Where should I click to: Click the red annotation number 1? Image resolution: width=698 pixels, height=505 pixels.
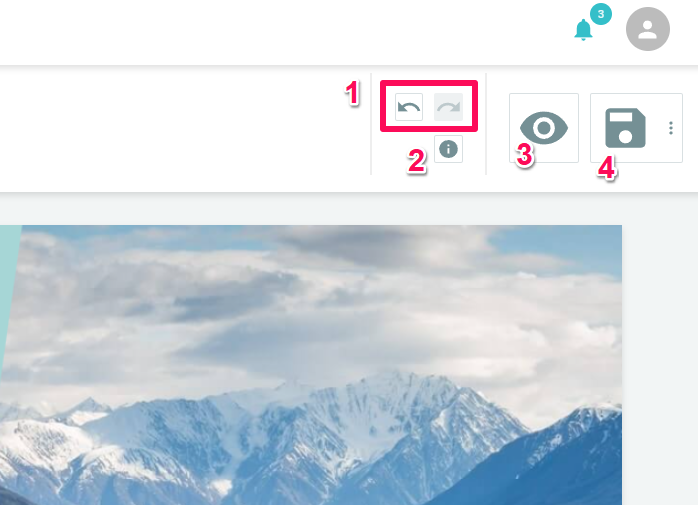click(x=353, y=94)
